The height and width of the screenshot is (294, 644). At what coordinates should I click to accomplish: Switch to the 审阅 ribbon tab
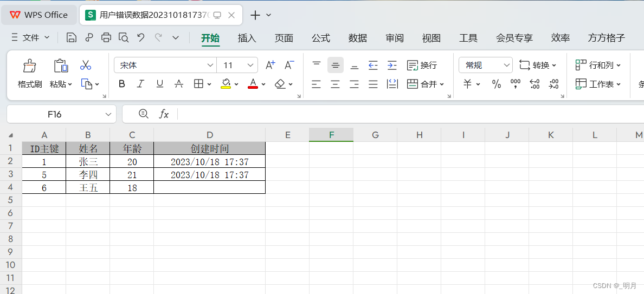(394, 38)
